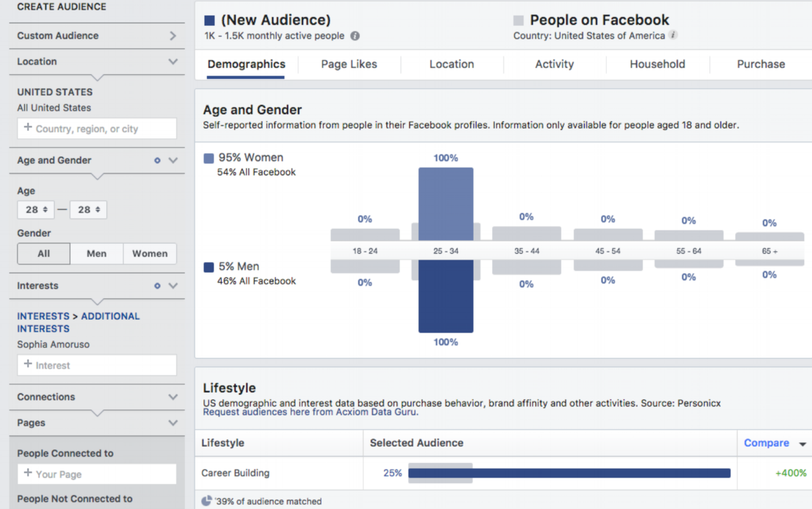The height and width of the screenshot is (509, 812).
Task: Open the Household tab
Action: click(x=657, y=64)
